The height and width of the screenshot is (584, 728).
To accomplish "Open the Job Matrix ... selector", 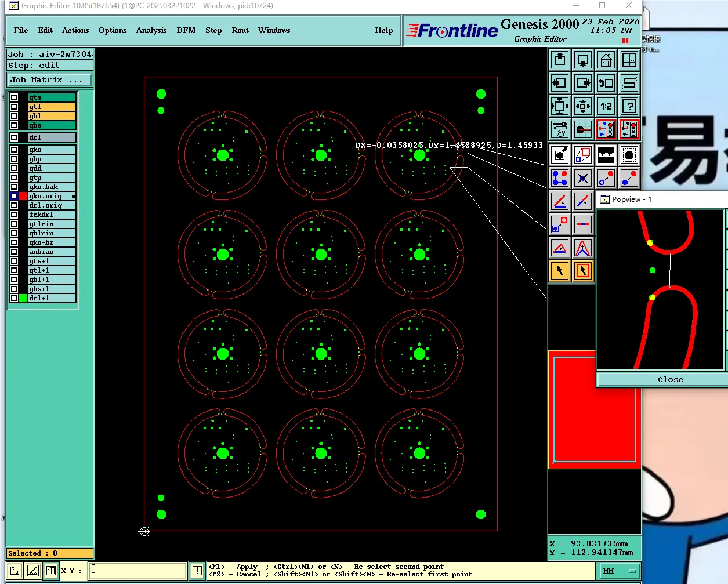I will click(50, 80).
